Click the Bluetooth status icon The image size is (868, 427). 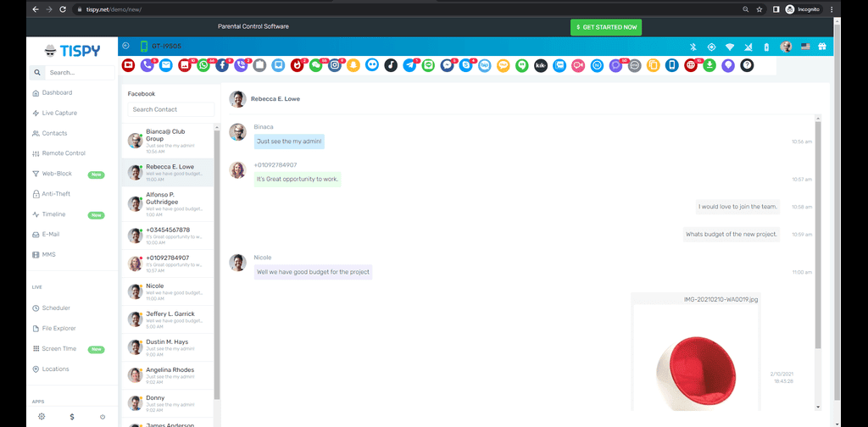pyautogui.click(x=693, y=47)
